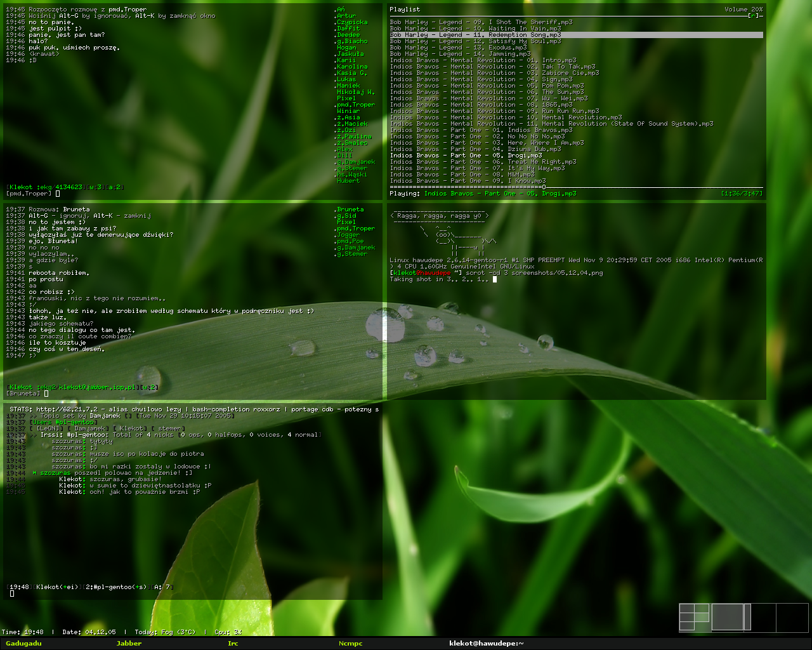This screenshot has width=812, height=650.
Task: Select contact ż.Paulina in contact list
Action: 354,136
